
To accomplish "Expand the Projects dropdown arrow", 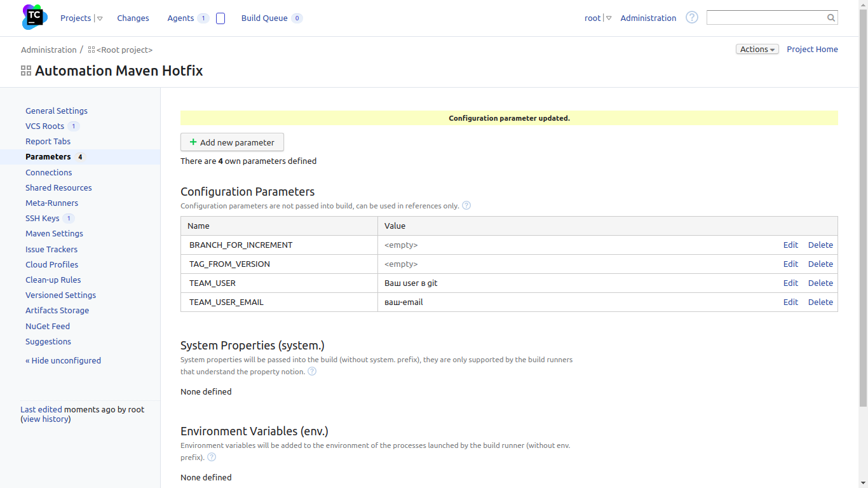I will [x=100, y=18].
